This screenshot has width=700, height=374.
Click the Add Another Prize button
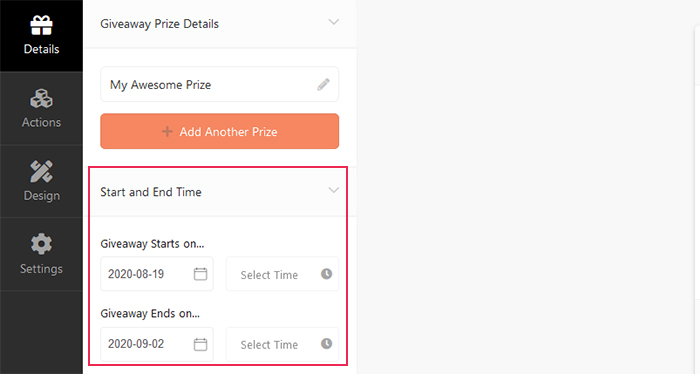tap(220, 131)
